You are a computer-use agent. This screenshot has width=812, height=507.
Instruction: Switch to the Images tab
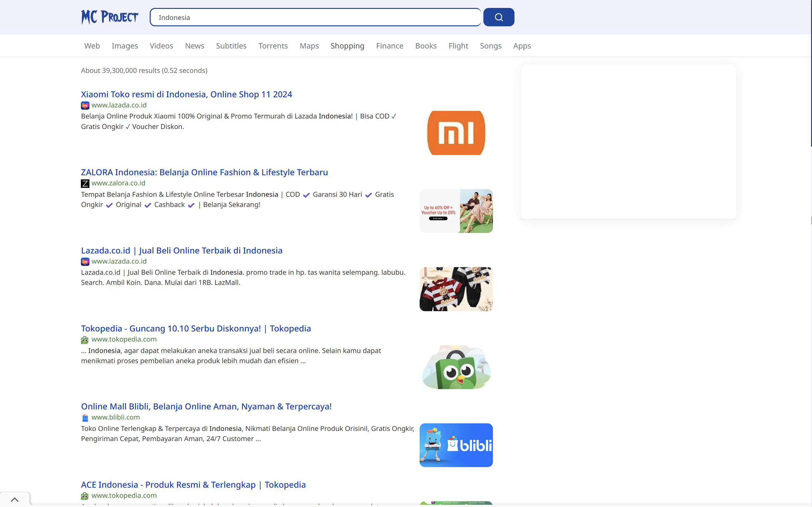[124, 46]
